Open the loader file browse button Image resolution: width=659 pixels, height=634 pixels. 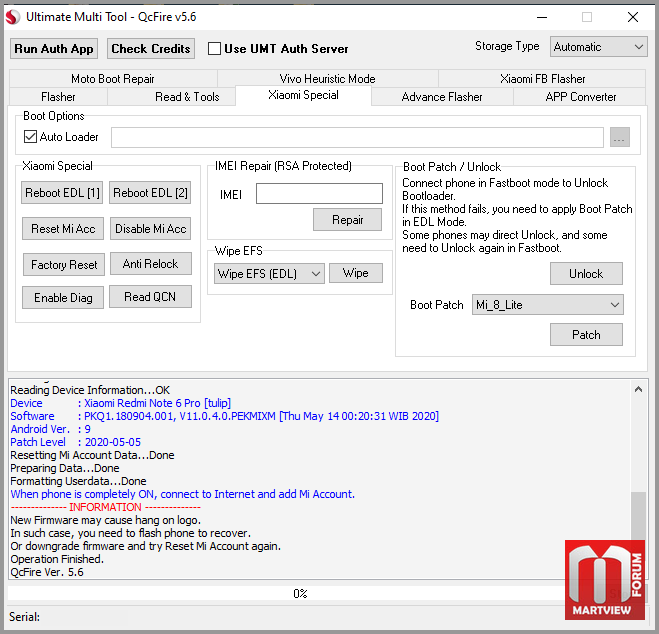pyautogui.click(x=619, y=137)
